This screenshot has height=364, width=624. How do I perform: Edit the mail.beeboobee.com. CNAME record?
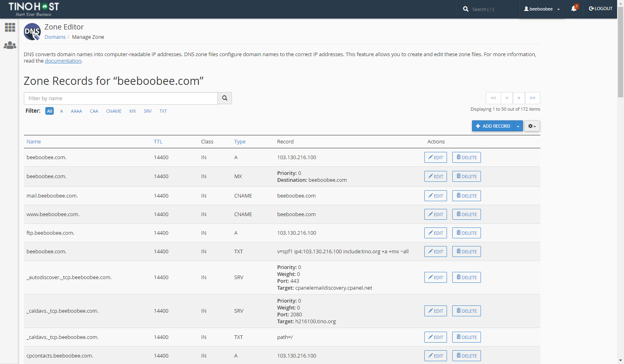[x=436, y=196]
